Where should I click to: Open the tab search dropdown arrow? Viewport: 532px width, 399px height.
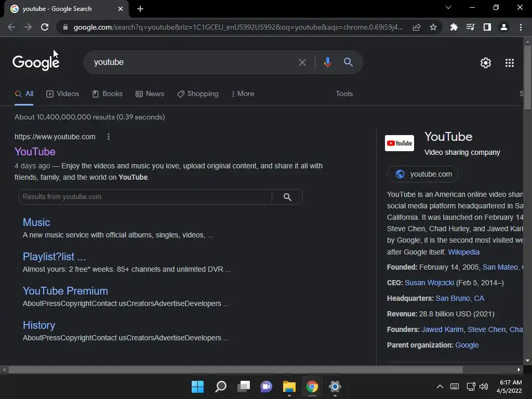(448, 7)
